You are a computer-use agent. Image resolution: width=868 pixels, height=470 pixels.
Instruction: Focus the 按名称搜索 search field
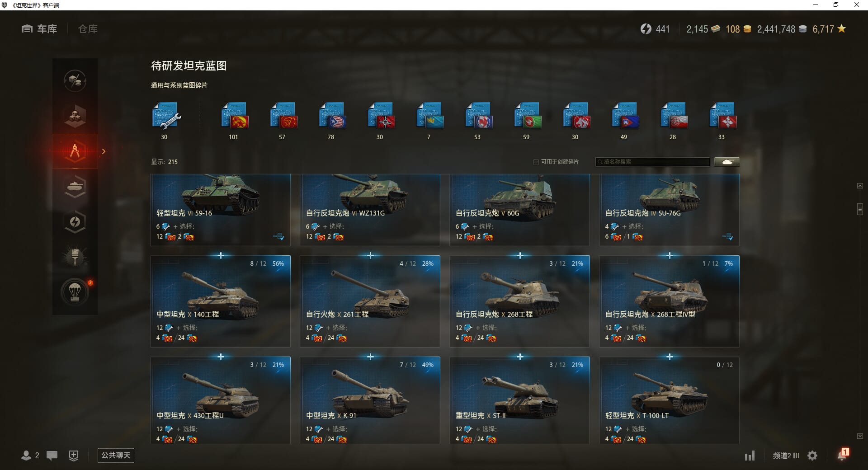point(652,162)
